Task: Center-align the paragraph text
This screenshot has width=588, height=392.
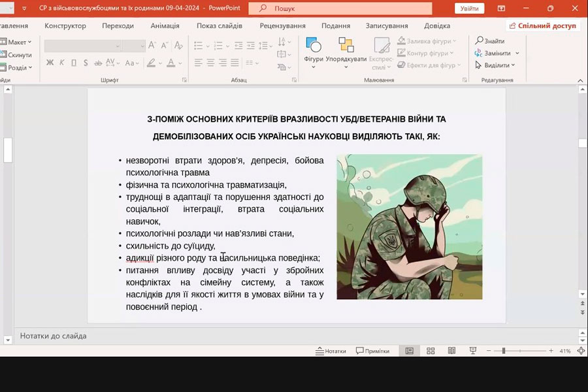Action: [x=210, y=63]
